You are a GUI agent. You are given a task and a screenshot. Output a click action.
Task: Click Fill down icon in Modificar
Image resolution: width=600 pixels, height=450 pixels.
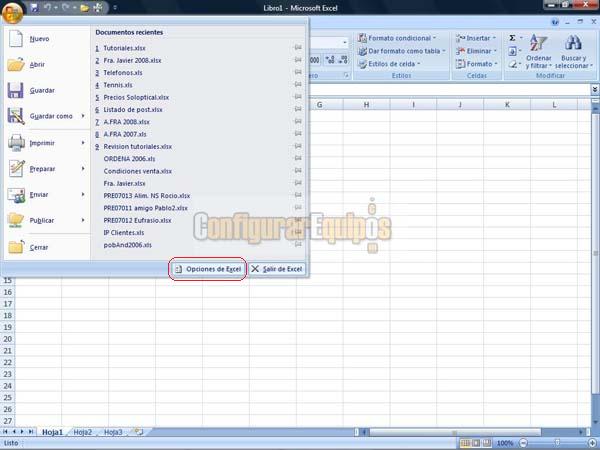click(x=513, y=51)
